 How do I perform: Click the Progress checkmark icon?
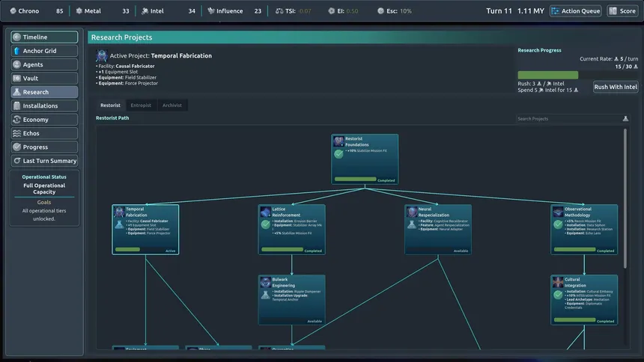click(16, 147)
